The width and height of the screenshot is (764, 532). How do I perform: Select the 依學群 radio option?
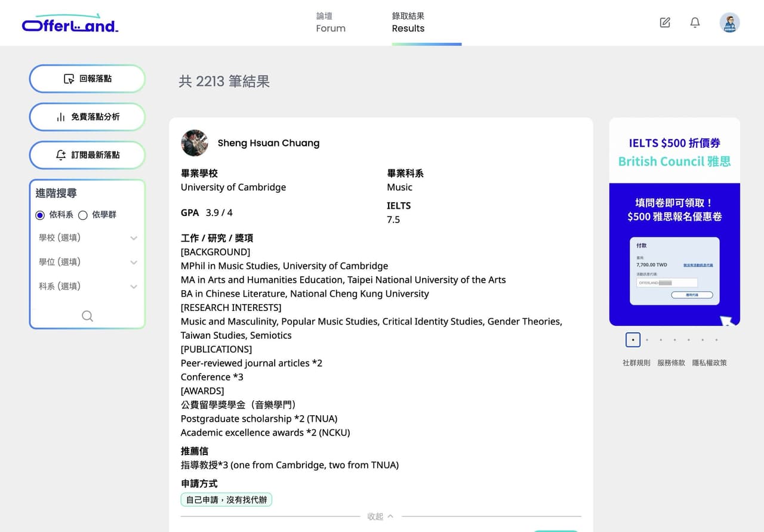(x=83, y=215)
